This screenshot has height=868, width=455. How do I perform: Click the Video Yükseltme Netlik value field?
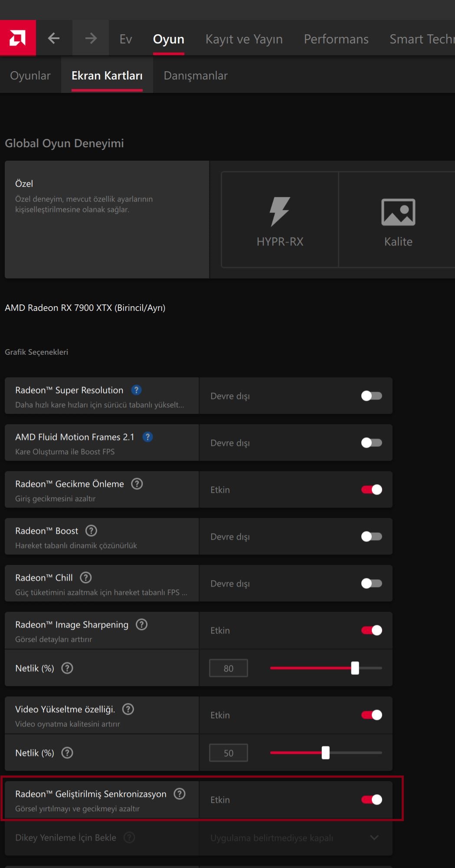click(x=229, y=753)
